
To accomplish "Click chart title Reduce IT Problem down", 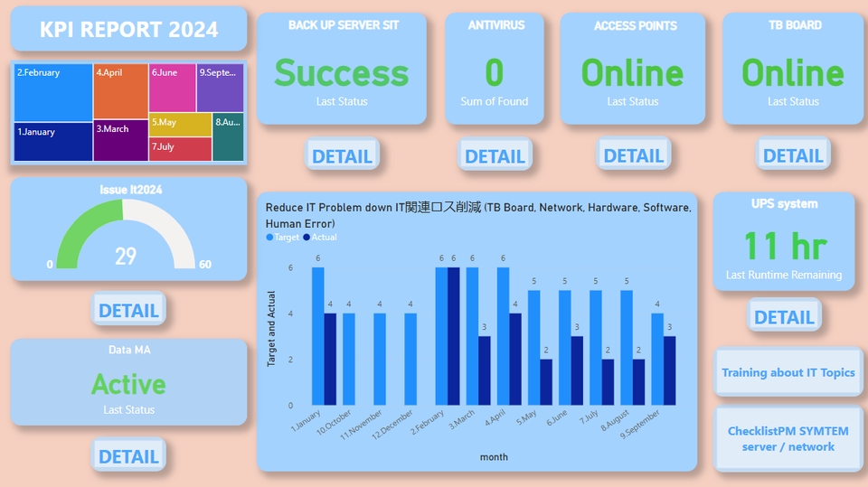I will [x=478, y=215].
